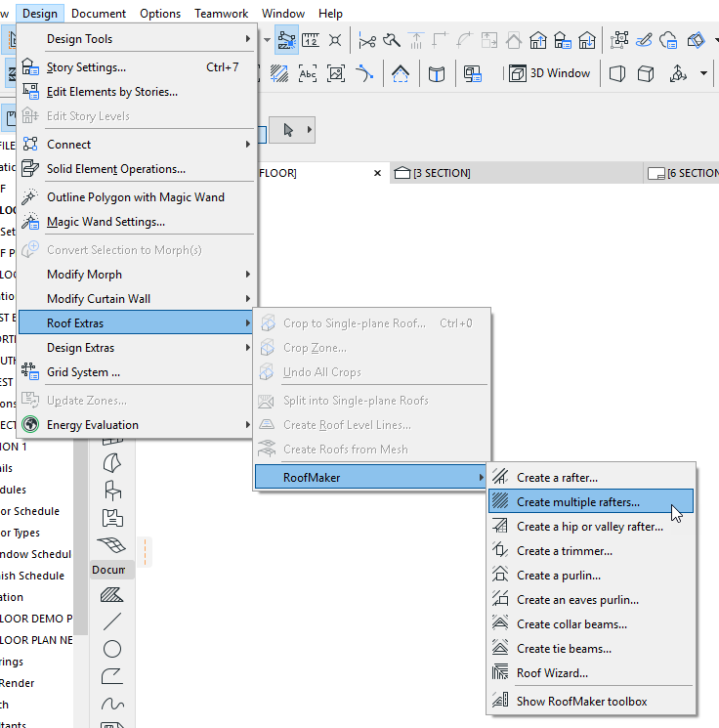This screenshot has height=728, width=719.
Task: Open the arrow tool flyout arrow
Action: [x=309, y=130]
